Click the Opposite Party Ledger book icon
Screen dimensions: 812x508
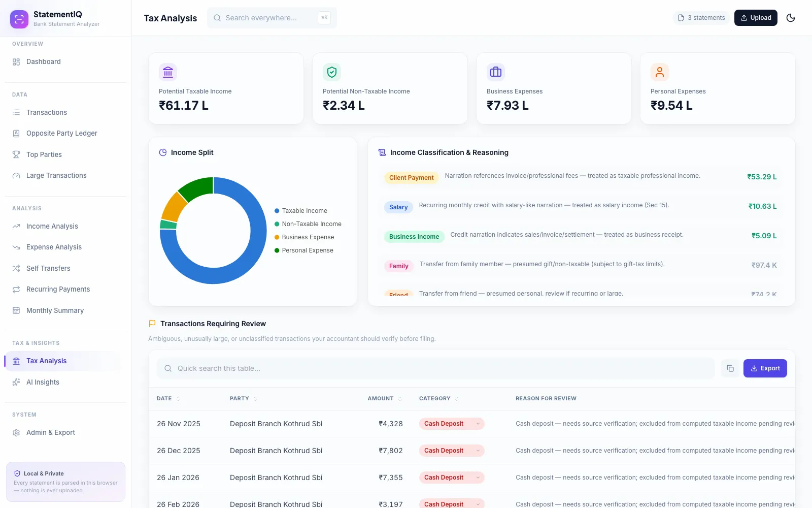tap(16, 134)
